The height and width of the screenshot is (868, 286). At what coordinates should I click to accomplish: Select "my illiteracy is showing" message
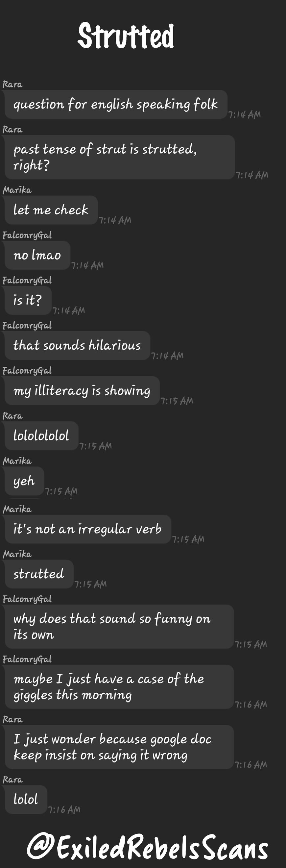tap(82, 390)
